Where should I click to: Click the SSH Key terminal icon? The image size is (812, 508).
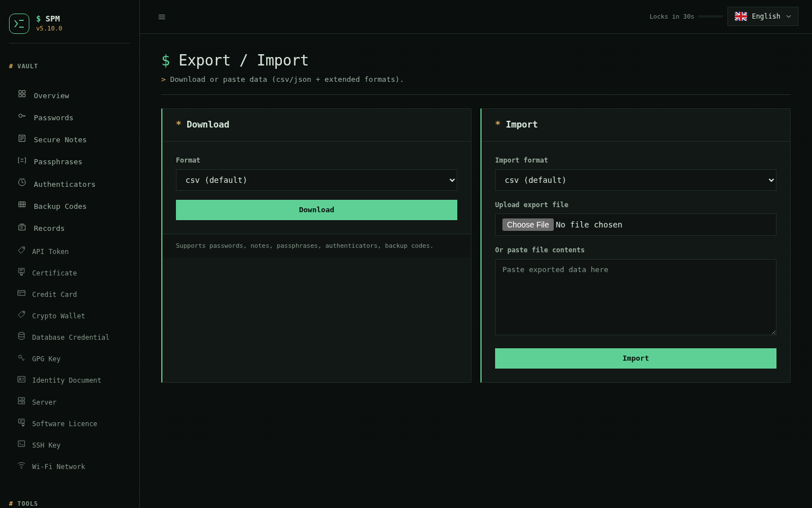[x=21, y=444]
